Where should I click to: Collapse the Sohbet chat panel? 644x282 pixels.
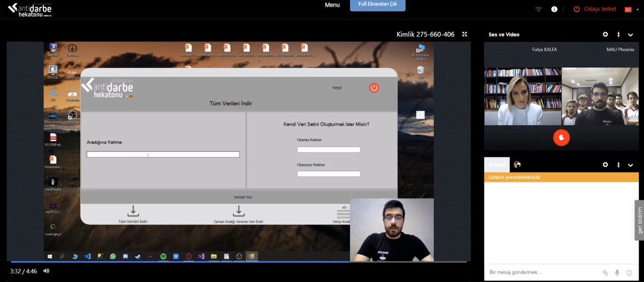click(631, 164)
